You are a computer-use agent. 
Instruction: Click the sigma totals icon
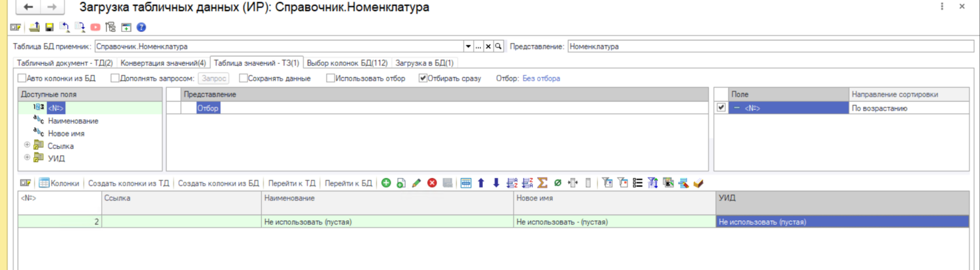click(x=542, y=183)
